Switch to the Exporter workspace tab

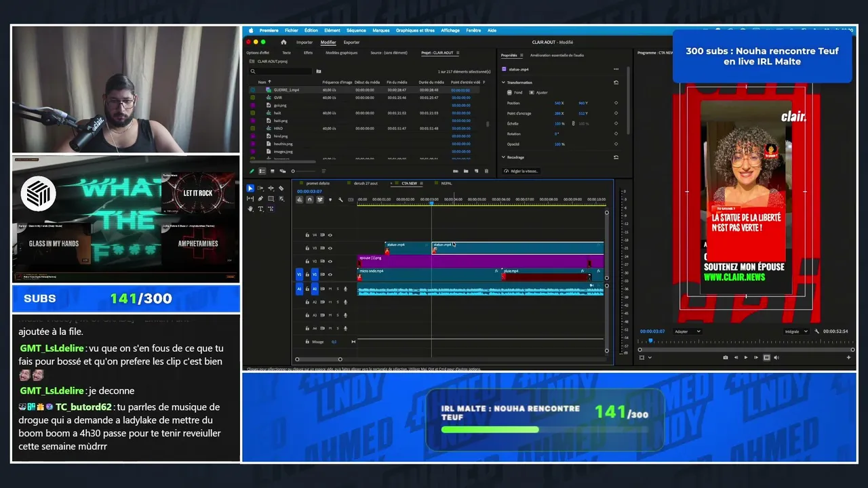[x=351, y=42]
